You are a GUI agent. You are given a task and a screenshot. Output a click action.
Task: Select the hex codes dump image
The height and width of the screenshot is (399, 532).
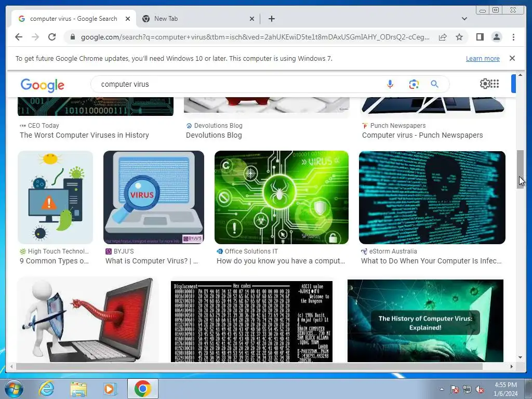coord(251,321)
